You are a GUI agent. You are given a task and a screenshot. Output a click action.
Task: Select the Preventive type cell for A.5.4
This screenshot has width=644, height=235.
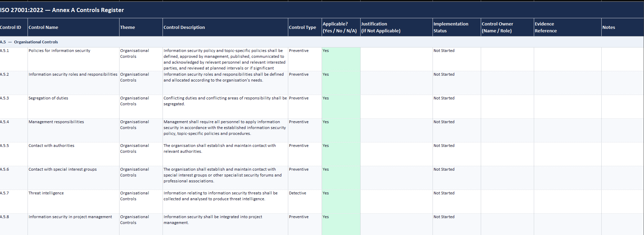(x=305, y=130)
